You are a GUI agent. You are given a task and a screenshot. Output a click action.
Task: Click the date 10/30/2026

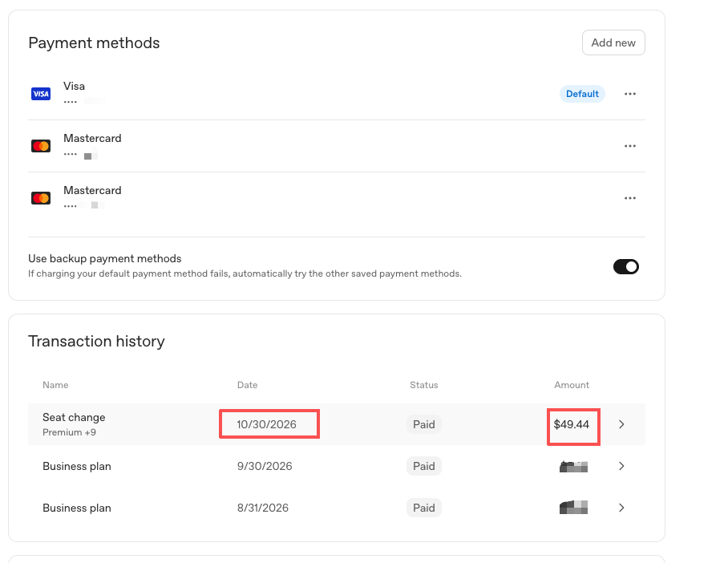[266, 424]
